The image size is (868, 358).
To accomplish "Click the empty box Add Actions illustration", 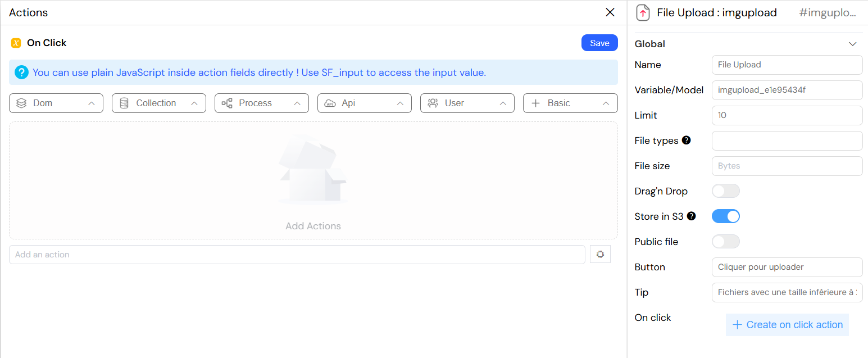I will 313,170.
